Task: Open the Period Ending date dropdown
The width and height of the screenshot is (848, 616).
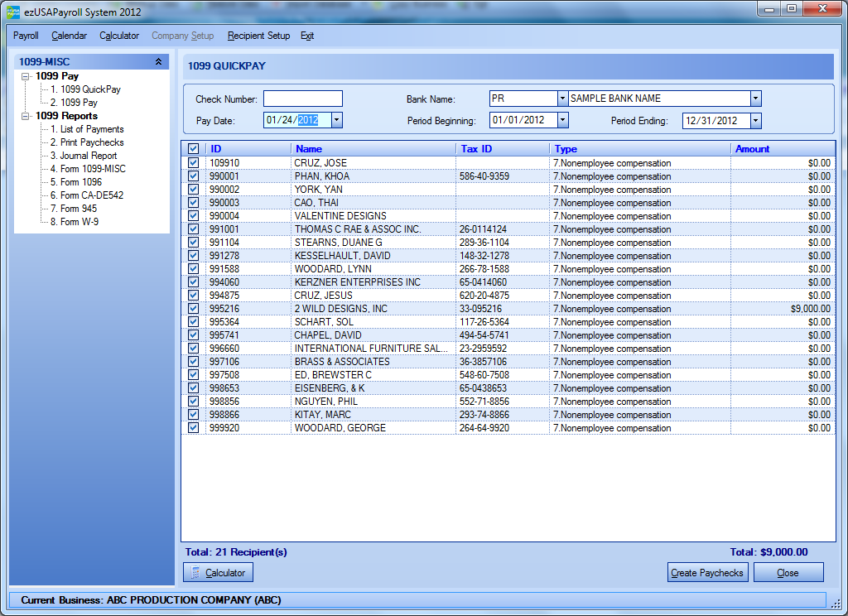Action: pos(755,121)
